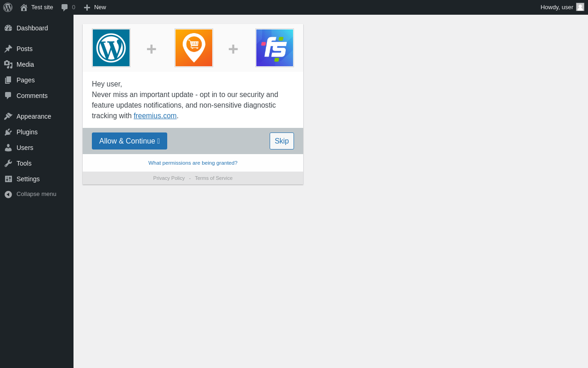Image resolution: width=588 pixels, height=368 pixels.
Task: Click the Dashboard gauge icon
Action: [8, 28]
